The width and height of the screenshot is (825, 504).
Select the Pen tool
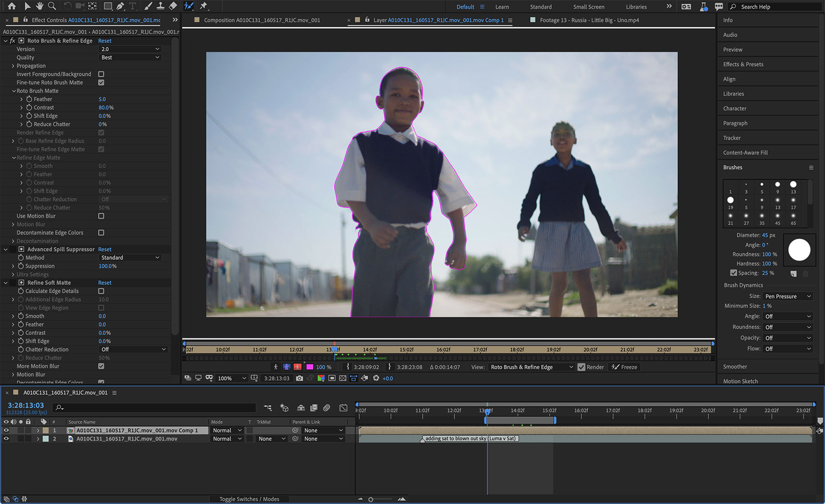click(120, 6)
